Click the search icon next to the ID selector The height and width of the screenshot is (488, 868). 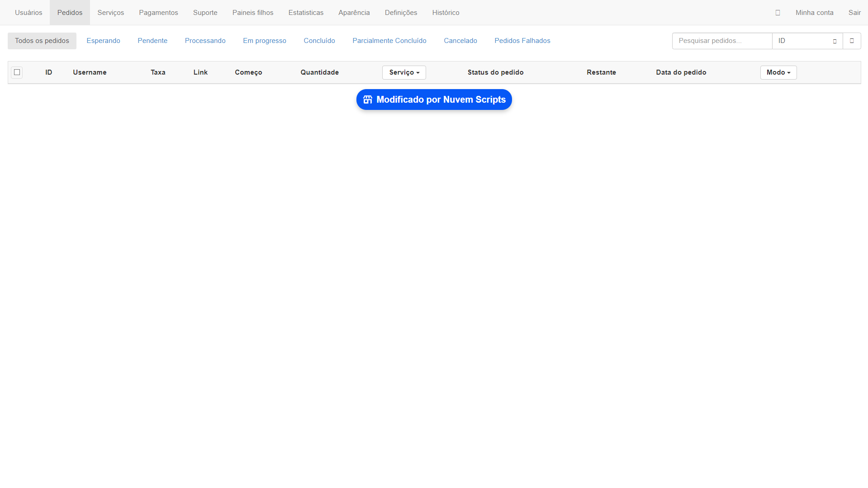852,41
